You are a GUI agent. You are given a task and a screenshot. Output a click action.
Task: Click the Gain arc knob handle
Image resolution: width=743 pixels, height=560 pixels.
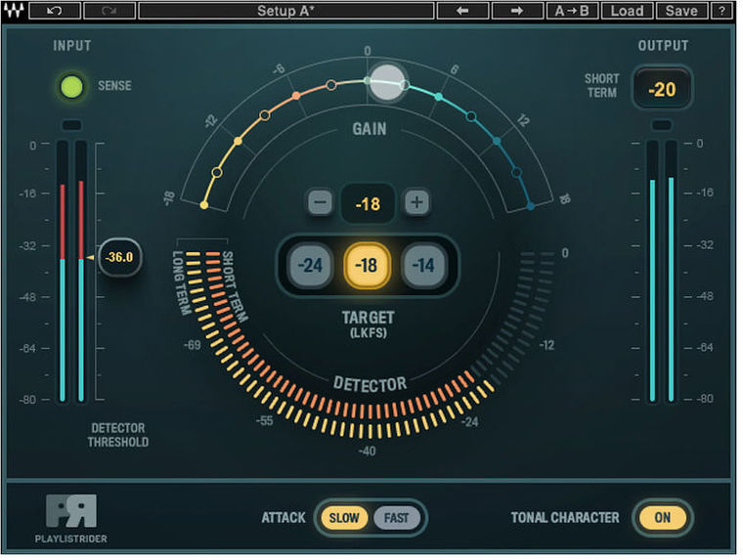(x=387, y=82)
